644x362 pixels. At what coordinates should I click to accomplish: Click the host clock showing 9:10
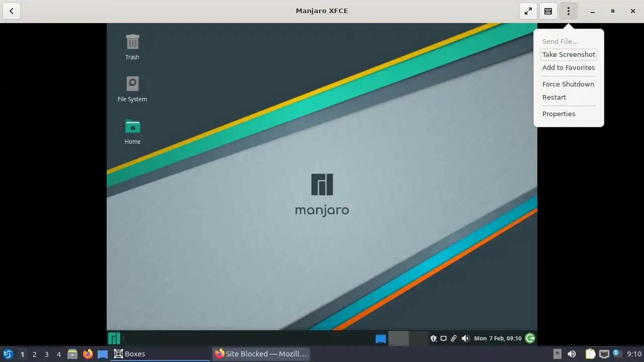click(x=634, y=354)
